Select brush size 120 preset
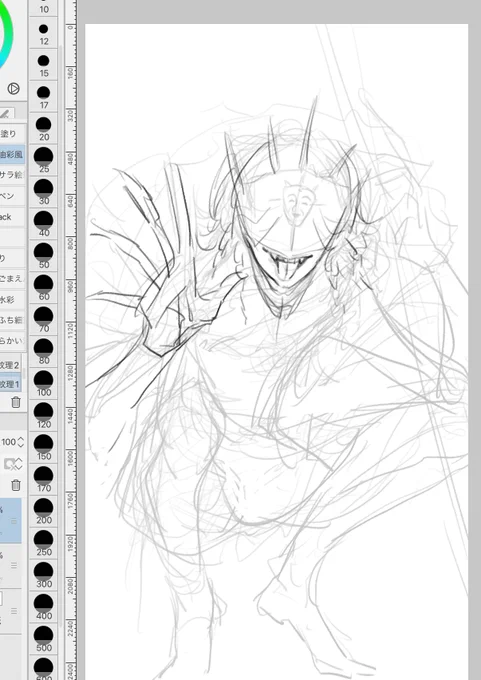Viewport: 481px width, 680px height. [x=43, y=416]
